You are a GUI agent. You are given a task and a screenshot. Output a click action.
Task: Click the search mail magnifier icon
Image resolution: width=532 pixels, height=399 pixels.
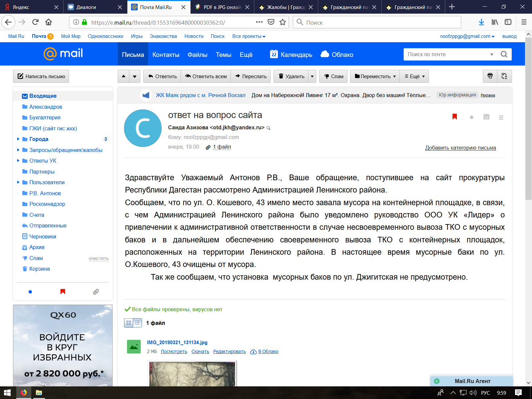click(504, 54)
